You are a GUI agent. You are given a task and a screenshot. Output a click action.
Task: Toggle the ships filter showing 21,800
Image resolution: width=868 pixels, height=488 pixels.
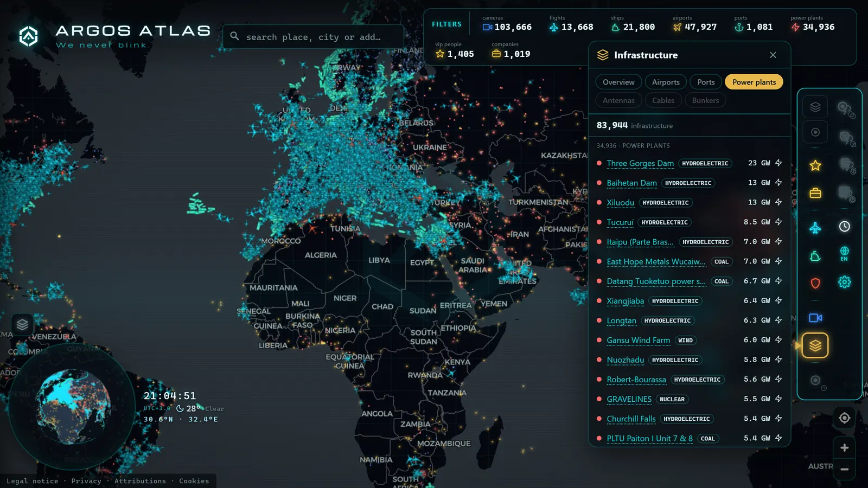click(633, 23)
